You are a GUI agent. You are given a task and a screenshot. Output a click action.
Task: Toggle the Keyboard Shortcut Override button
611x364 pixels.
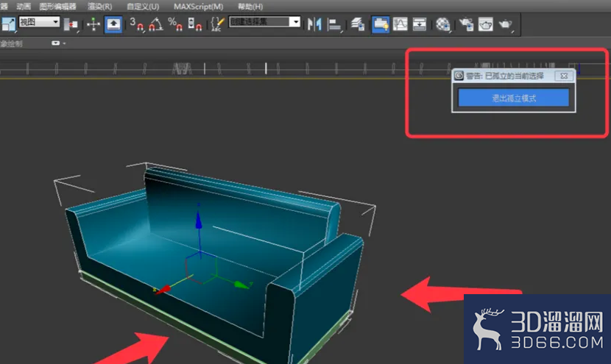113,24
